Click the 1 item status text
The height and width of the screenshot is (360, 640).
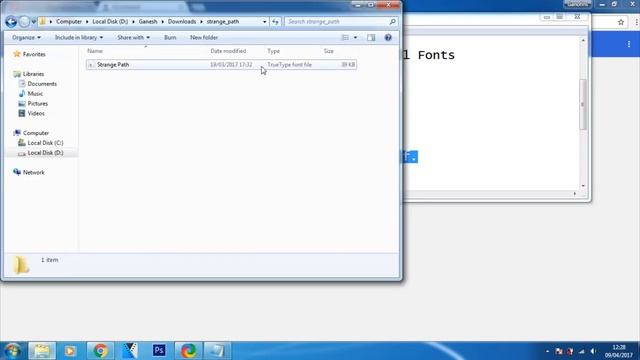click(x=49, y=260)
